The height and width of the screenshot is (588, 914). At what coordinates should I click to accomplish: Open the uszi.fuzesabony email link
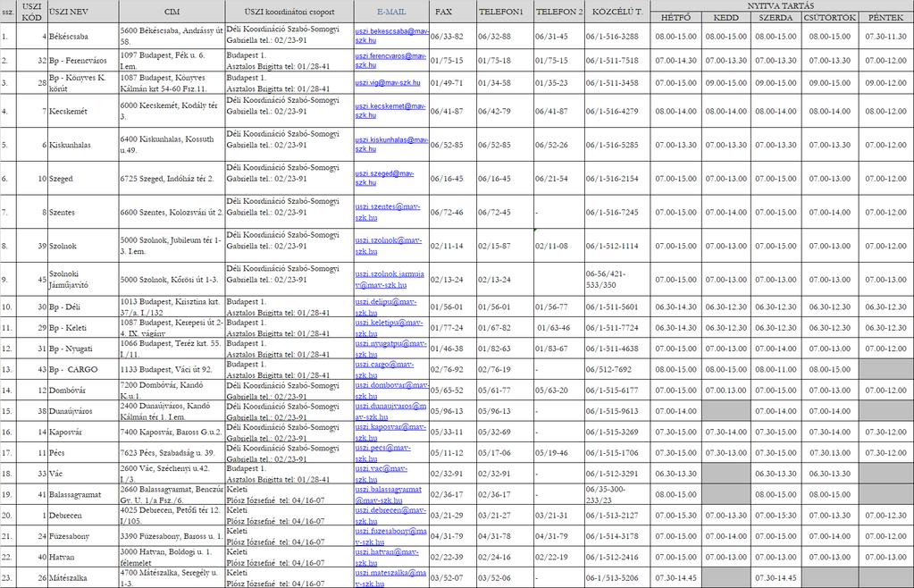click(x=391, y=536)
